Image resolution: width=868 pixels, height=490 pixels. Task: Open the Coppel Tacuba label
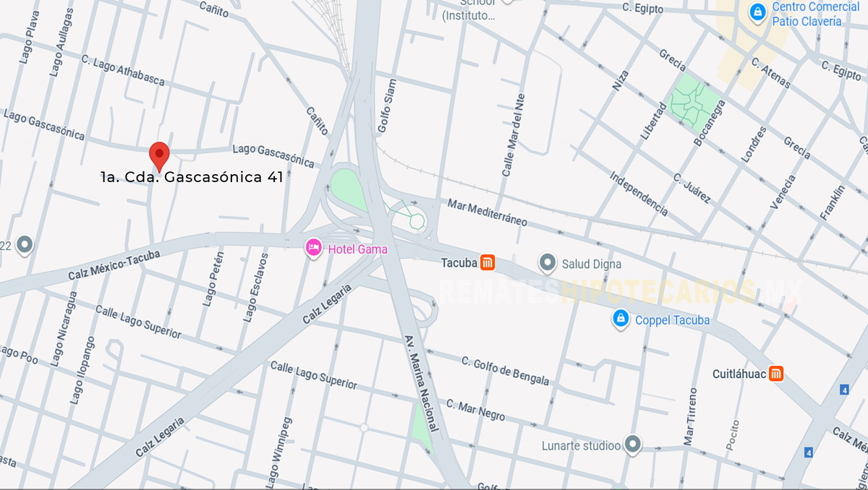pyautogui.click(x=672, y=319)
